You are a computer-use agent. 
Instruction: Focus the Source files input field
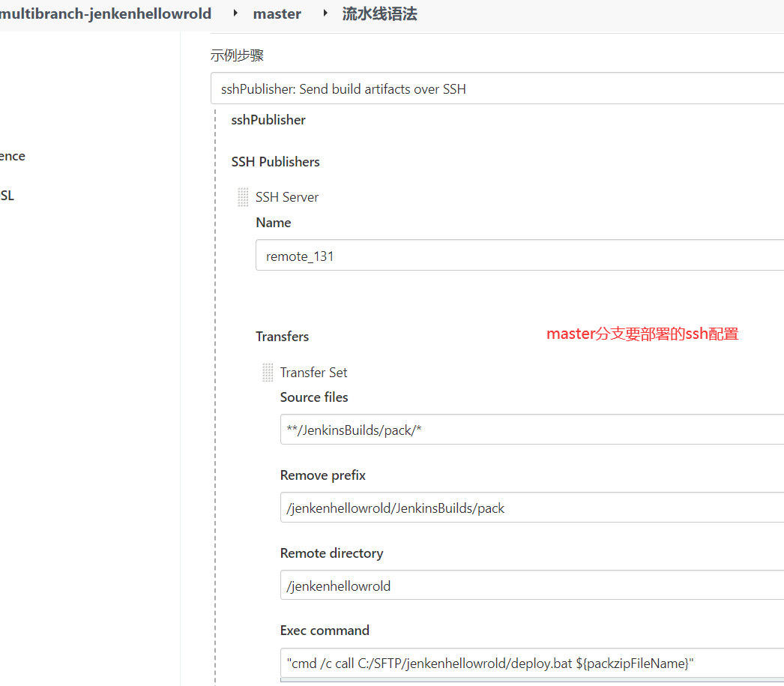[532, 429]
